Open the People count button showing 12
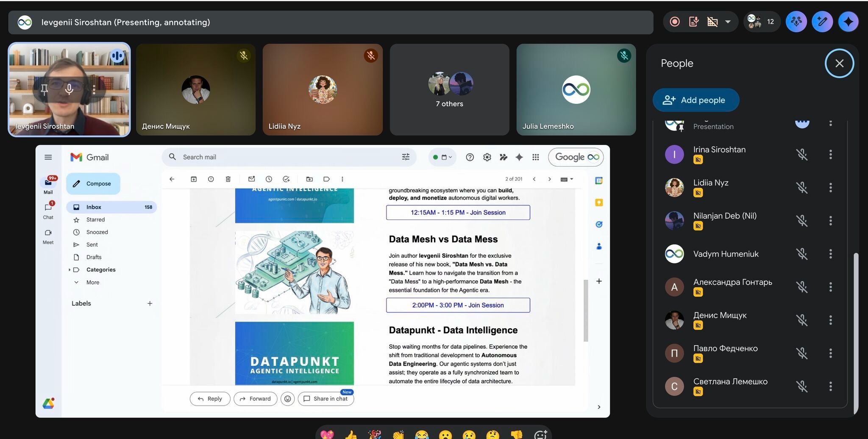Screen dimensions: 868x439 pyautogui.click(x=762, y=22)
